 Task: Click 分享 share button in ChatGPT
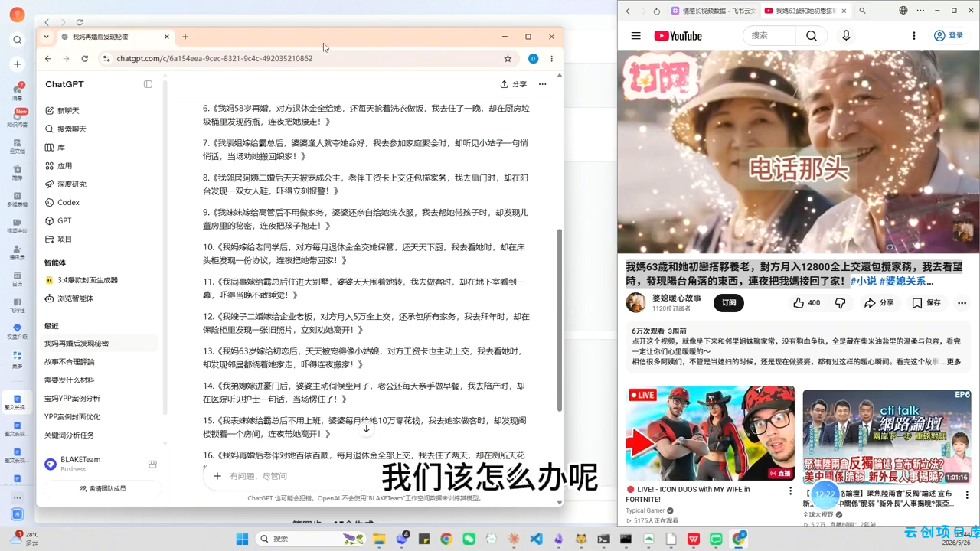click(x=514, y=84)
